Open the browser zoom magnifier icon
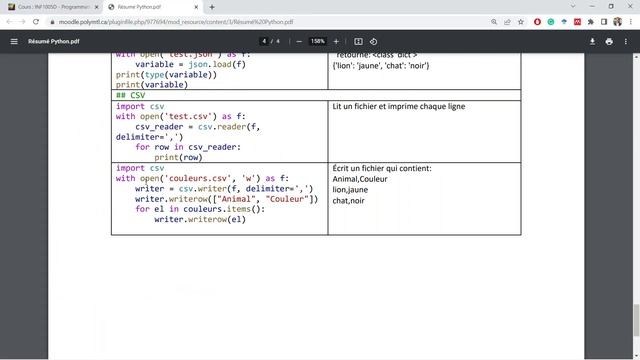The image size is (640, 360). coord(494,22)
